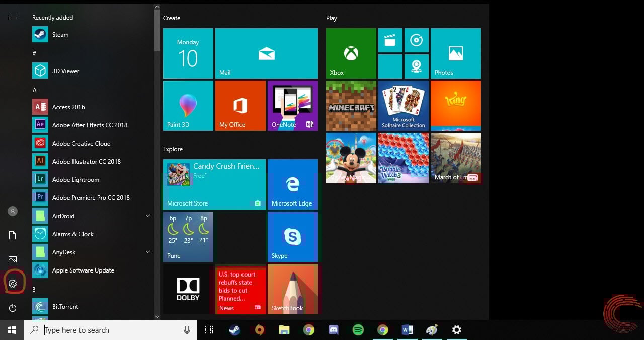Open the Dolby tile
Image resolution: width=644 pixels, height=340 pixels.
(188, 289)
